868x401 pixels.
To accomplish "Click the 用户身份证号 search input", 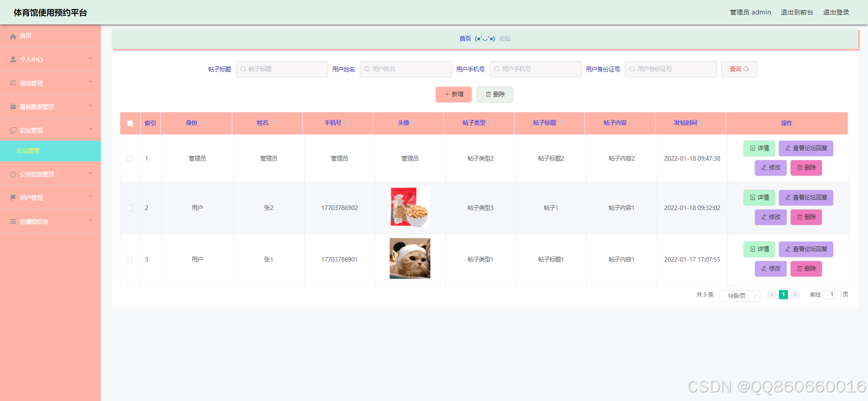I will (x=671, y=69).
